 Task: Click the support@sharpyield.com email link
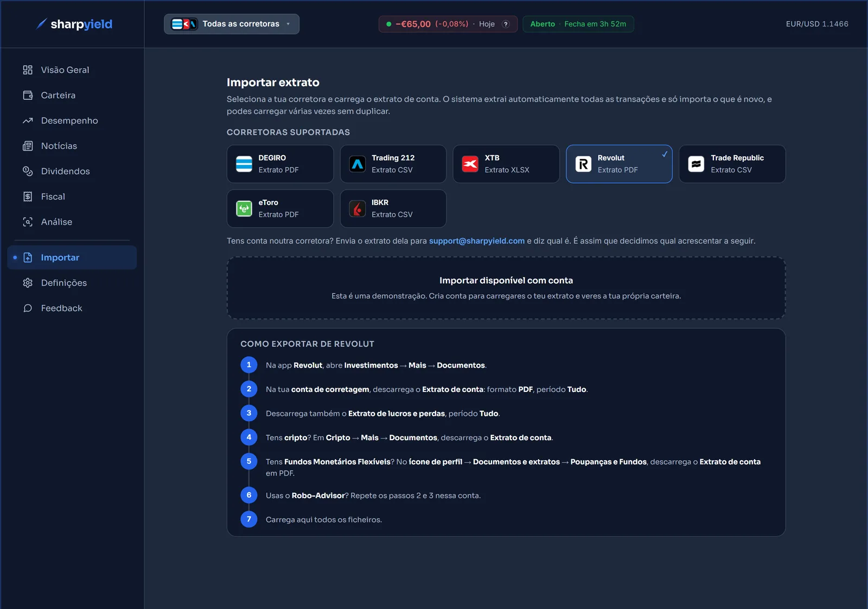477,241
